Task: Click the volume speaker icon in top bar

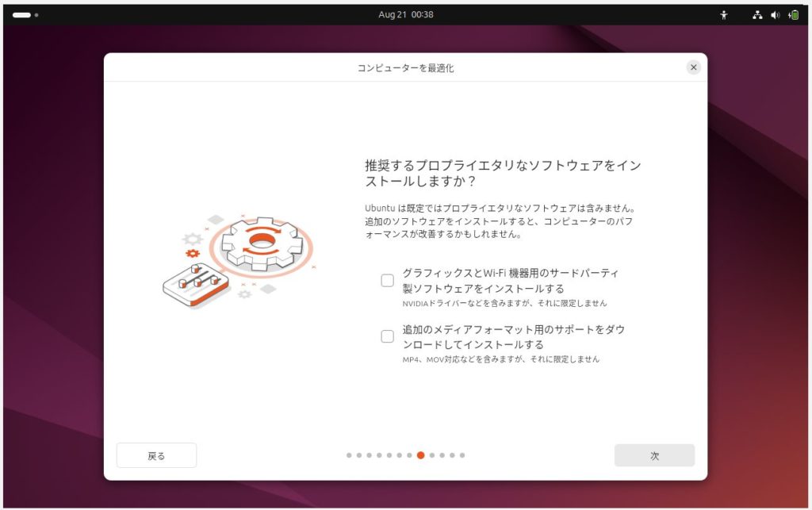Action: (776, 15)
